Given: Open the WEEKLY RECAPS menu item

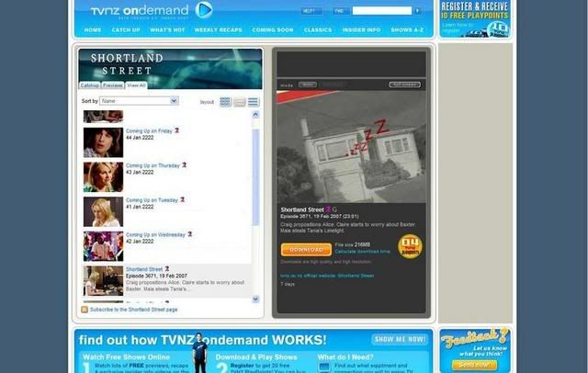Looking at the screenshot, I should pos(219,30).
